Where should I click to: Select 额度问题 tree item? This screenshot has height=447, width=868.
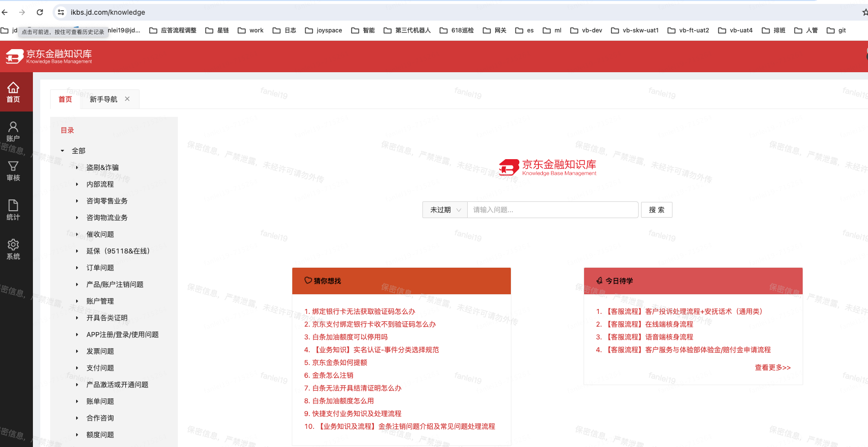(x=100, y=435)
